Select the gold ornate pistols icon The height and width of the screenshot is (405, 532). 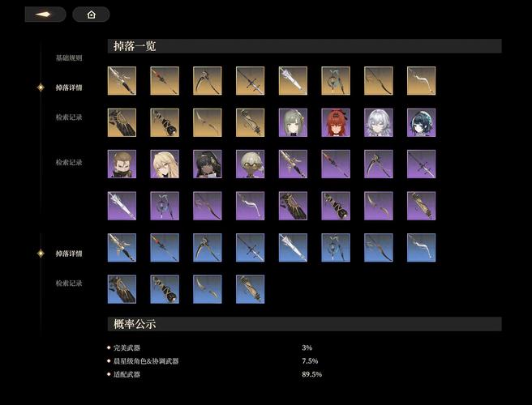(x=250, y=122)
